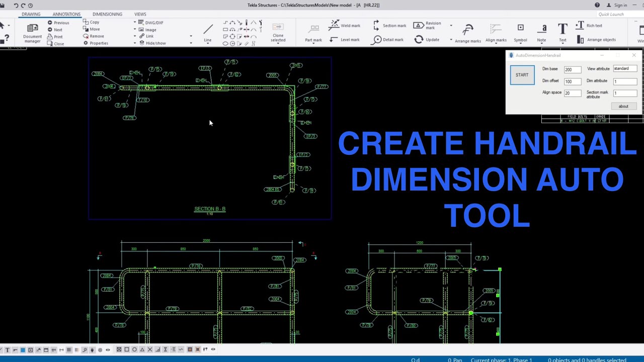644x362 pixels.
Task: Click Arrange objects
Action: tap(596, 40)
